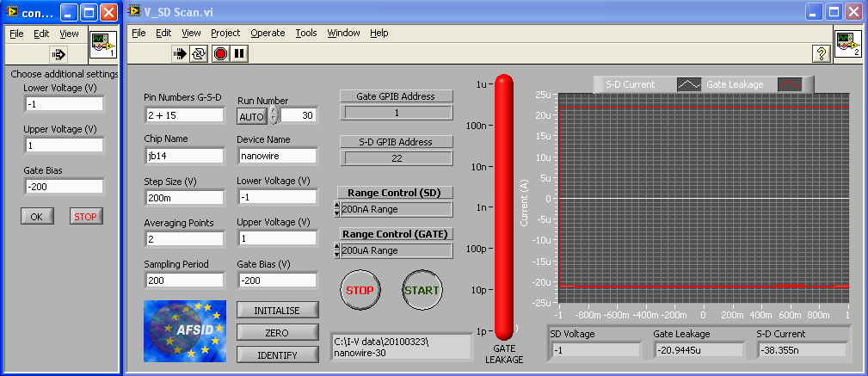Click Upper Voltage field in con... window
Image resolution: width=868 pixels, height=376 pixels.
(65, 145)
